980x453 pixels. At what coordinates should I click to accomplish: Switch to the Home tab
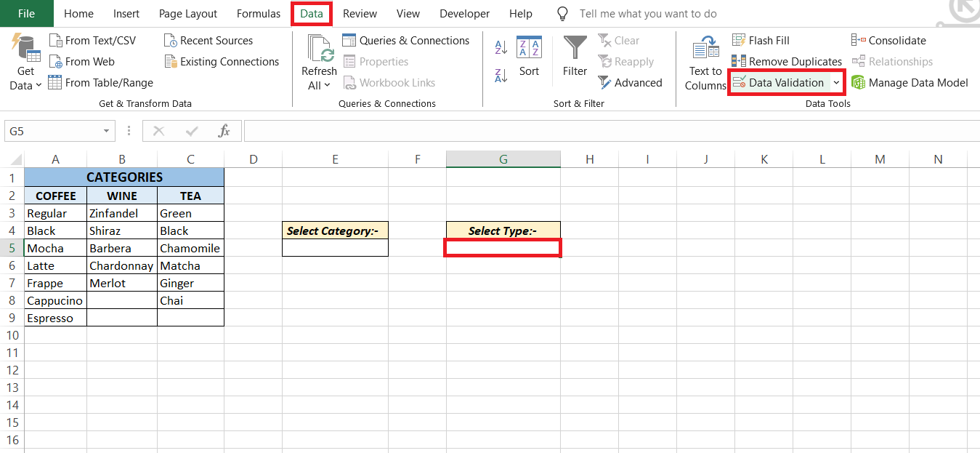tap(78, 14)
